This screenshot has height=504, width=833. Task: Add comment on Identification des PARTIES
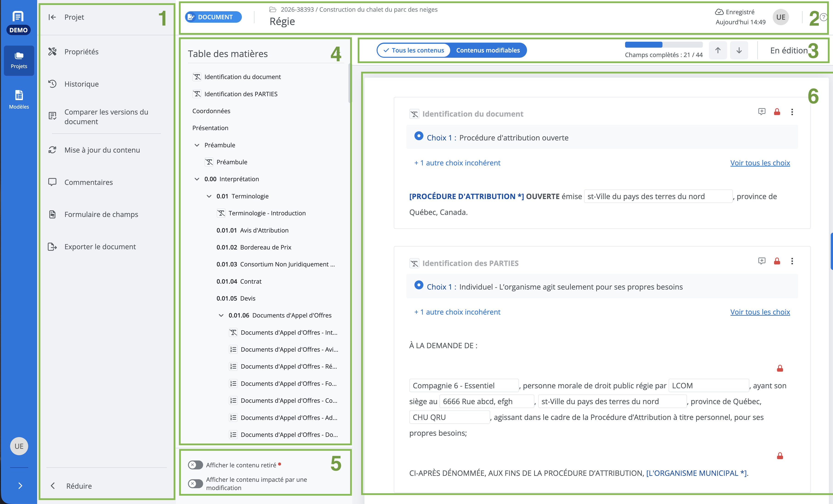click(762, 261)
